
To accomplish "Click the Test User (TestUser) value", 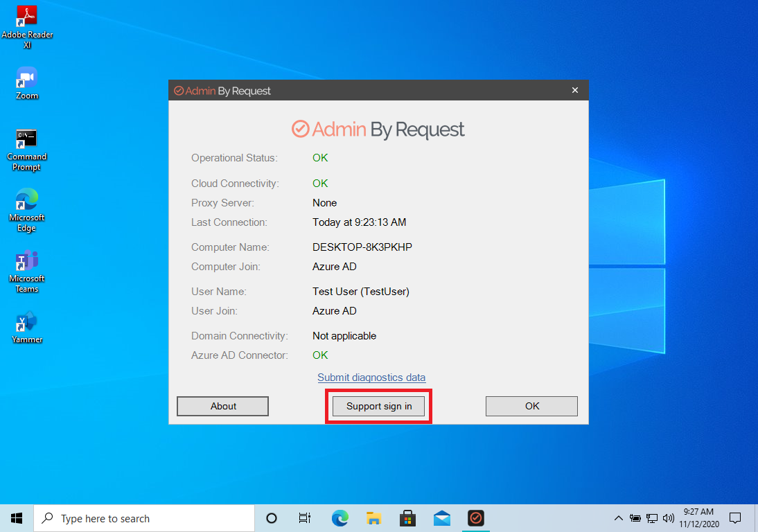I will pyautogui.click(x=360, y=292).
